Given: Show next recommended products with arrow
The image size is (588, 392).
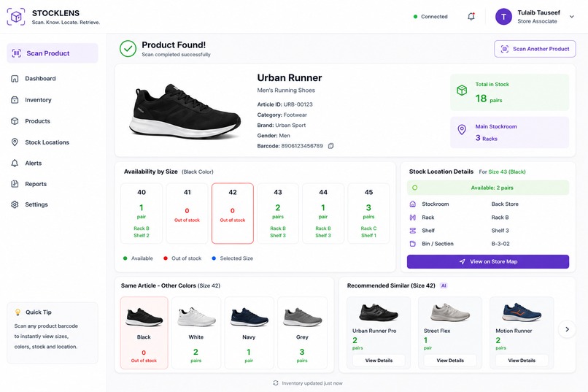Looking at the screenshot, I should [x=567, y=329].
